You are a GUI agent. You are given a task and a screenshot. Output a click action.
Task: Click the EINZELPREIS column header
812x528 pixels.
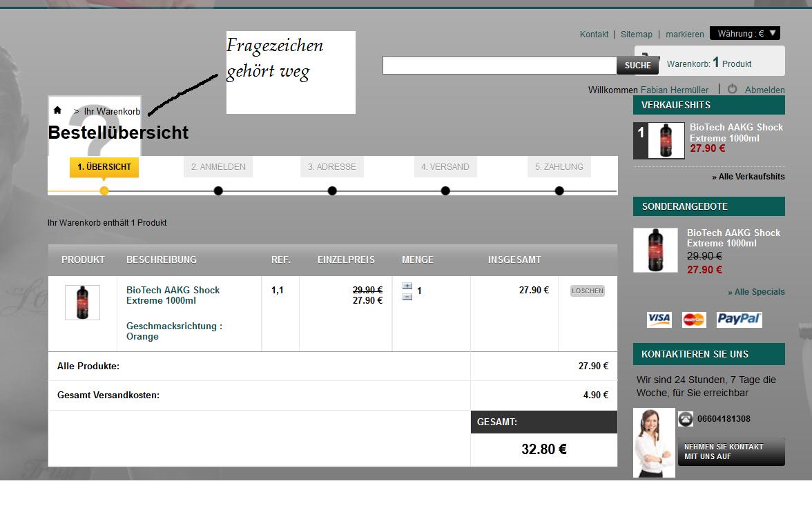[x=346, y=260]
